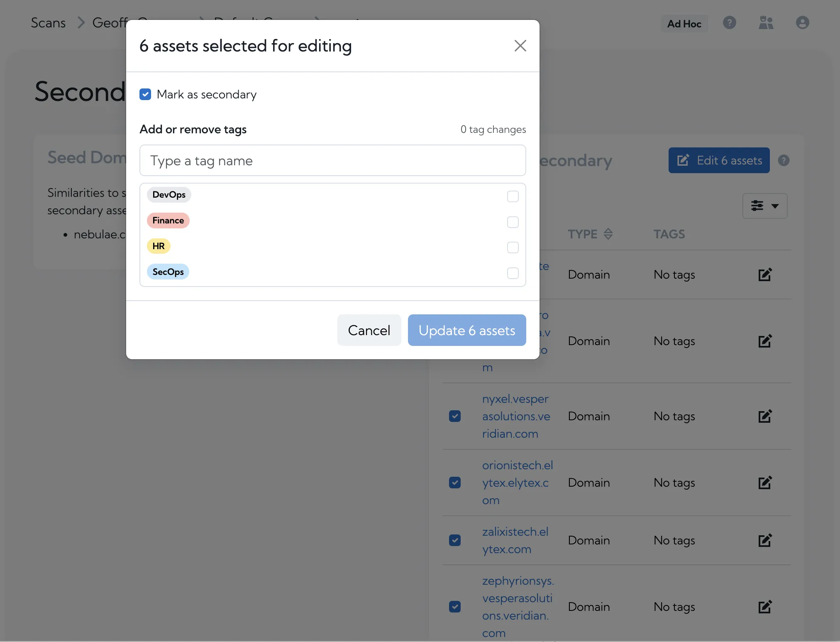This screenshot has width=840, height=642.
Task: Tick the Finance tag checkbox
Action: click(513, 222)
